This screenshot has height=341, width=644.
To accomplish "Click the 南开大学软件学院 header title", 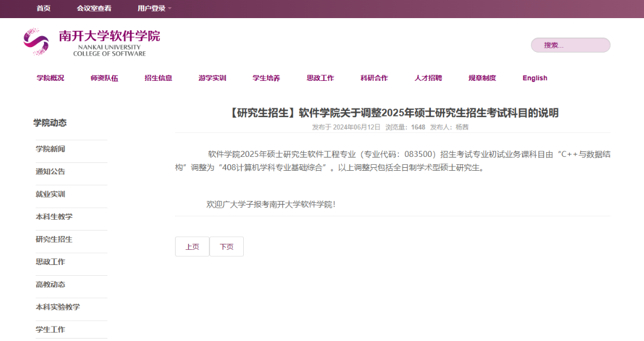I will coord(109,36).
